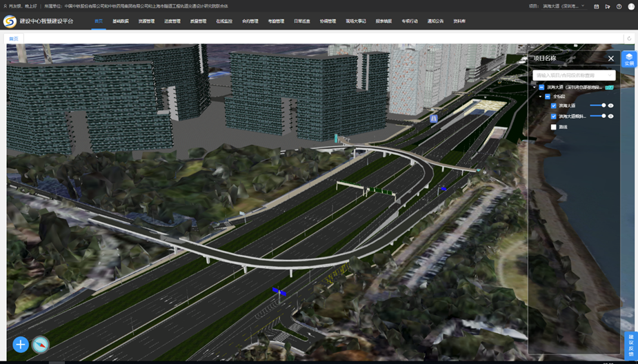Click the refresh icon on the tab bar
Image resolution: width=638 pixels, height=364 pixels.
point(630,39)
